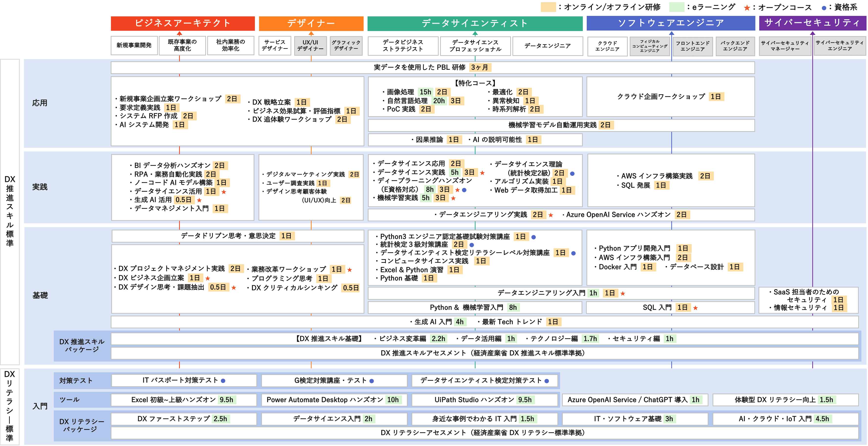Click the 新規事業開発 role box
868x446 pixels.
(x=134, y=45)
